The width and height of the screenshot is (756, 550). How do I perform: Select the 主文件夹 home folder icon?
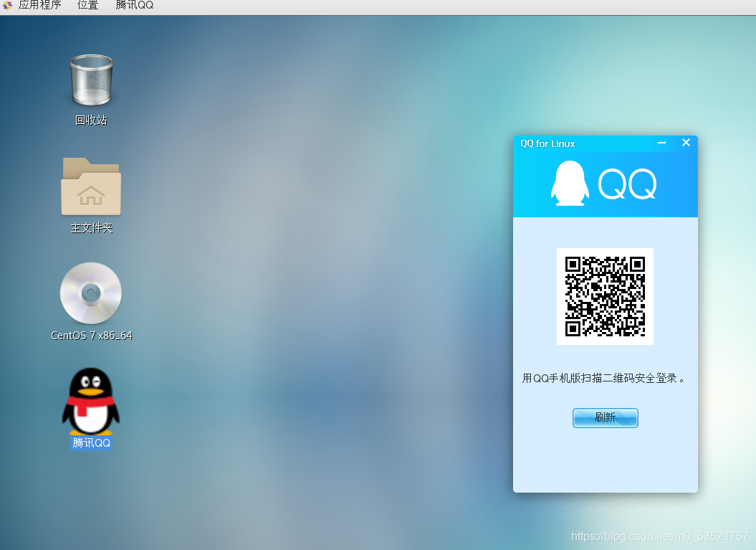[x=90, y=186]
